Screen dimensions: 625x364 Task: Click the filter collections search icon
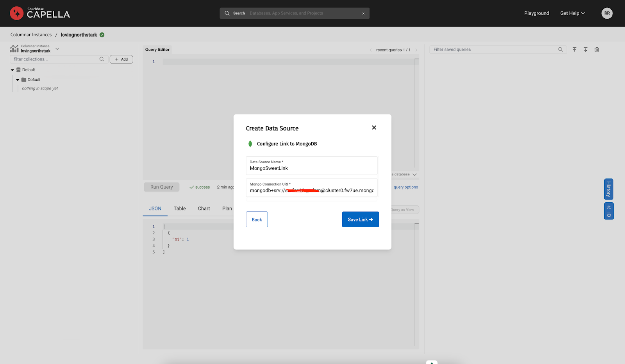[x=102, y=59]
